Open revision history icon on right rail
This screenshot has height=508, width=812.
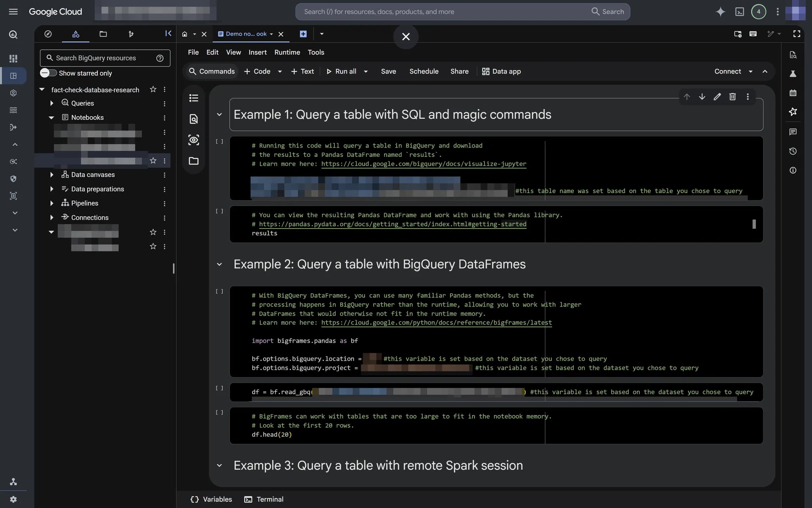point(793,151)
